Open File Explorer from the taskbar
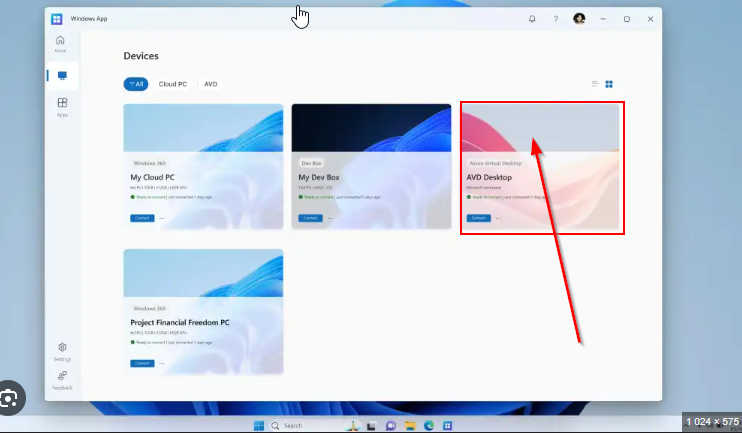742x433 pixels. coord(409,426)
